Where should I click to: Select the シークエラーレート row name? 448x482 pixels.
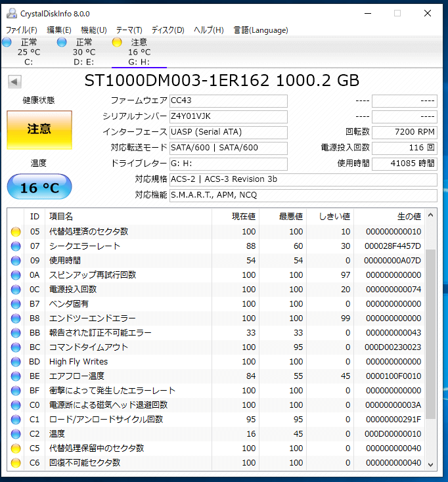tap(85, 246)
